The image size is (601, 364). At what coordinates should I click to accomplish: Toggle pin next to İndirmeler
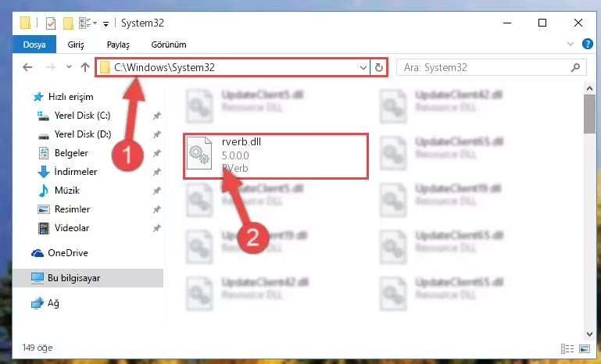[x=156, y=172]
